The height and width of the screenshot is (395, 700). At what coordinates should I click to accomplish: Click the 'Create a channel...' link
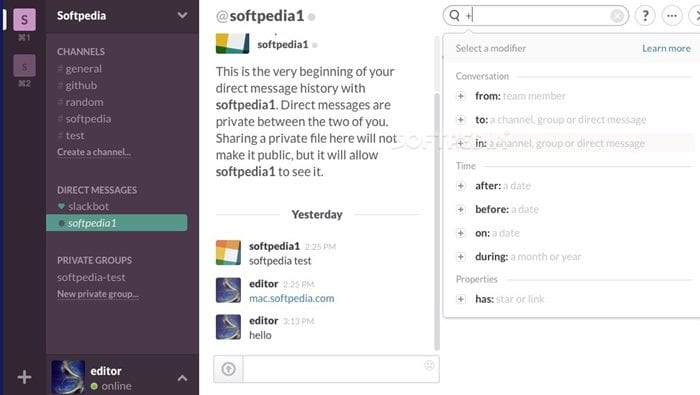(x=94, y=152)
